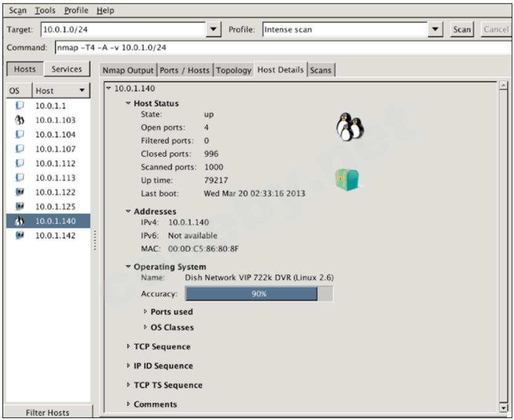The width and height of the screenshot is (514, 420).
Task: Click the OS icon beside host 10.0.1.1
Action: click(x=20, y=105)
